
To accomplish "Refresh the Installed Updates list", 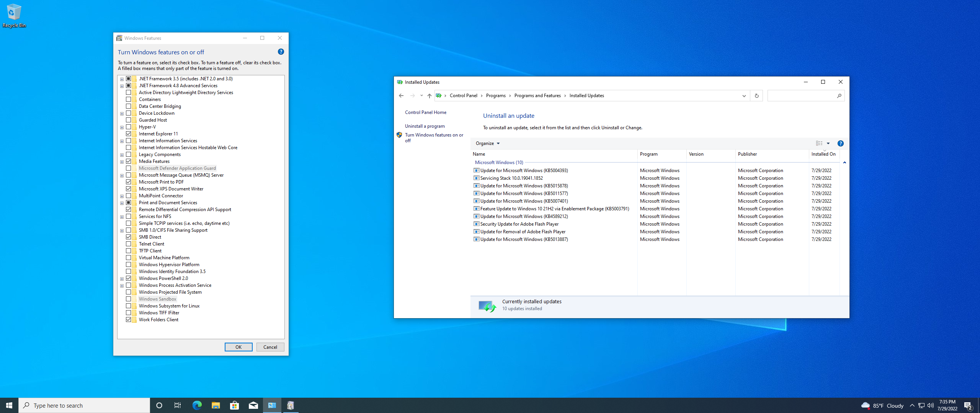I will 756,96.
